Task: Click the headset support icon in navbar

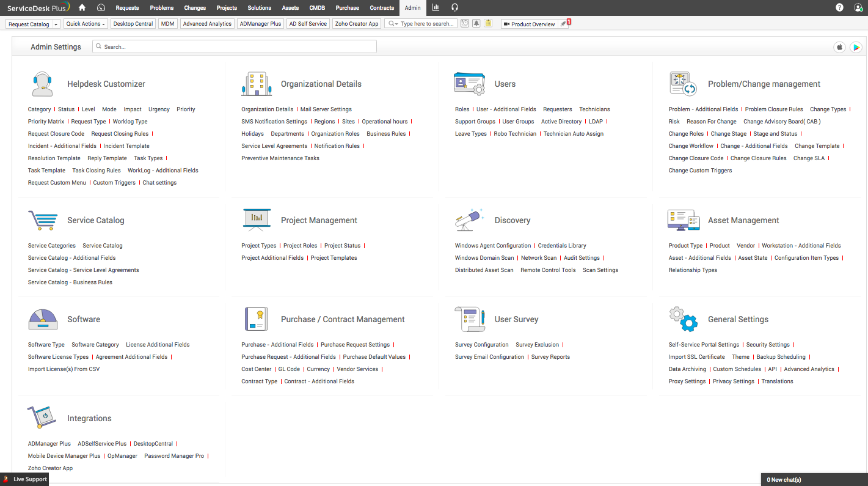Action: (x=454, y=7)
